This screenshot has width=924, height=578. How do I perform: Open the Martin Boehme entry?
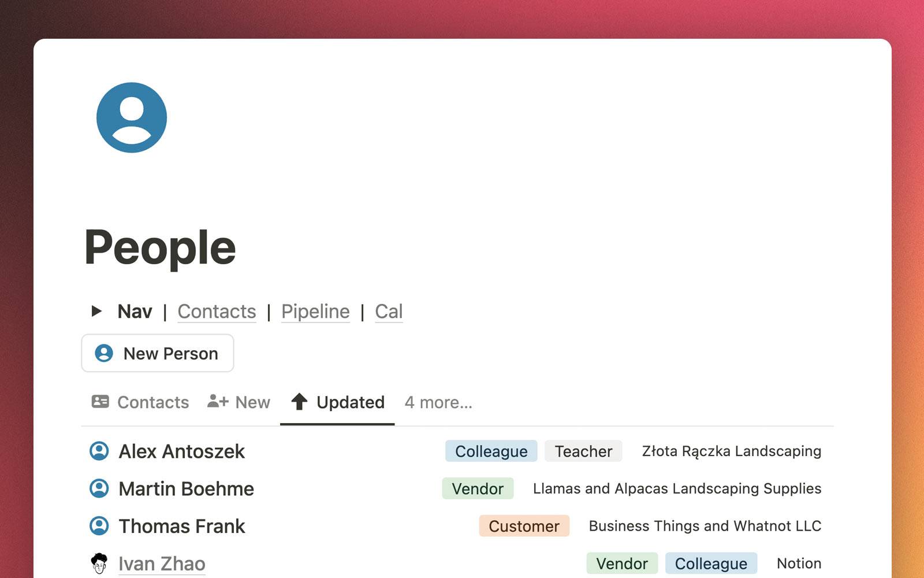point(186,488)
